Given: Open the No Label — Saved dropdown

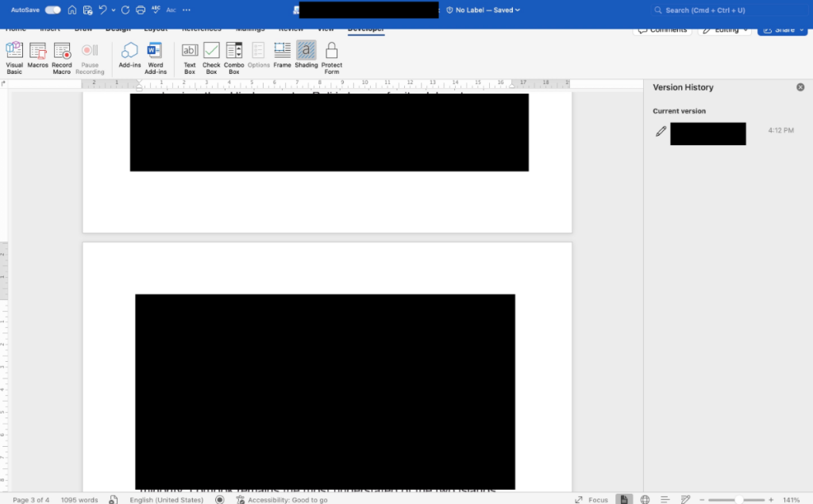Looking at the screenshot, I should 484,10.
